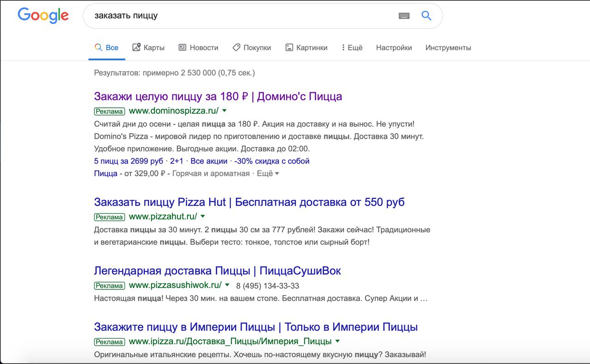The image size is (590, 364).
Task: Click the Реклама badge on the Domino's ad
Action: (109, 111)
